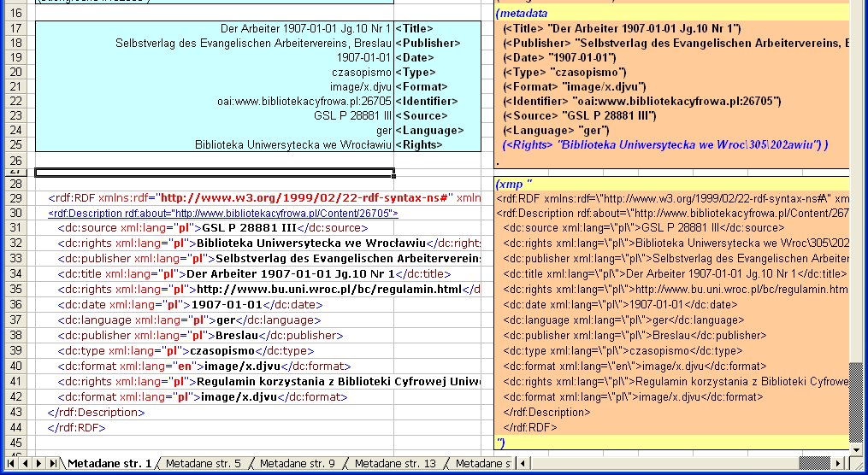Select the <Source> label cell
This screenshot has width=868, height=475.
coord(437,115)
